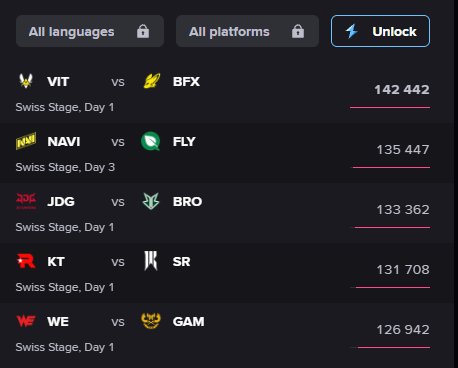
Task: Click the GAM golden team logo
Action: [x=151, y=321]
